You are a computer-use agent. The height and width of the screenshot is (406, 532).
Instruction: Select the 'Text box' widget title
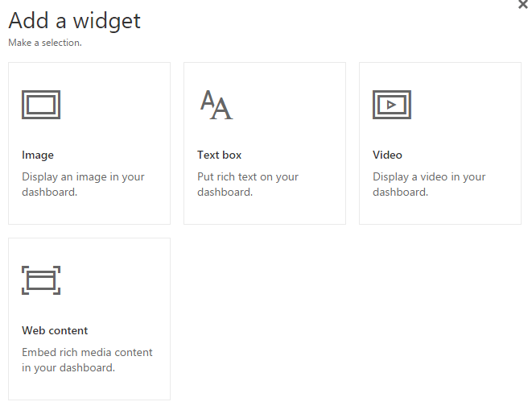[219, 155]
